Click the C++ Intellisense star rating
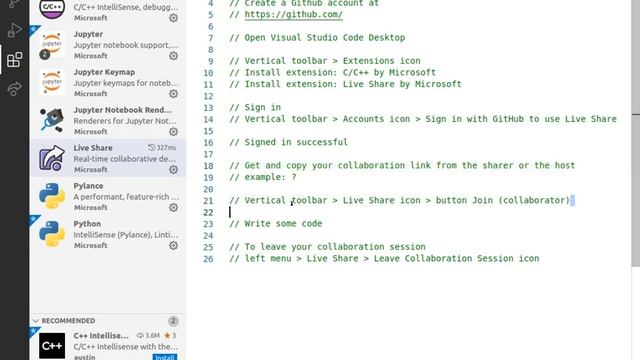Screen dimensions: 640x360 click(x=170, y=336)
